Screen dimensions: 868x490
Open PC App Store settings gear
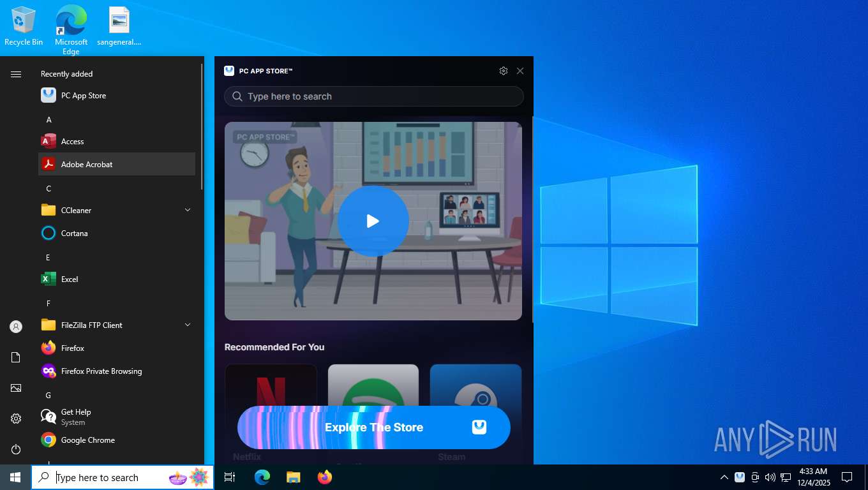point(504,71)
